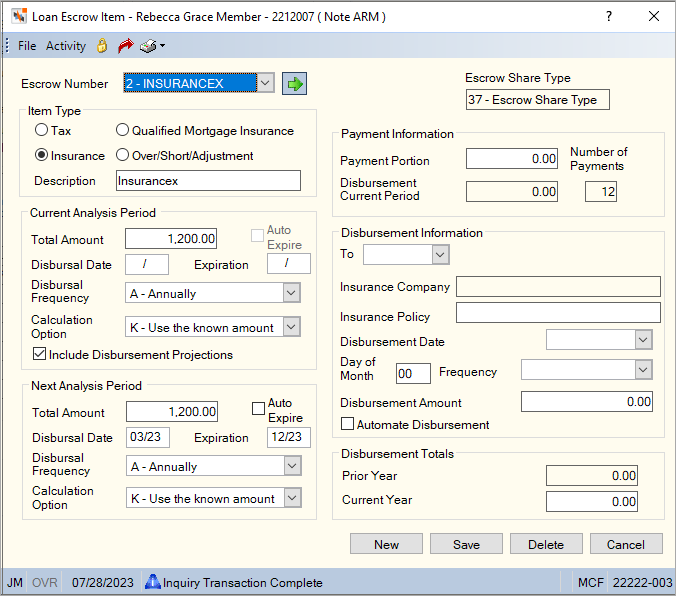
Task: Click the padlock icon in the toolbar
Action: pyautogui.click(x=102, y=45)
